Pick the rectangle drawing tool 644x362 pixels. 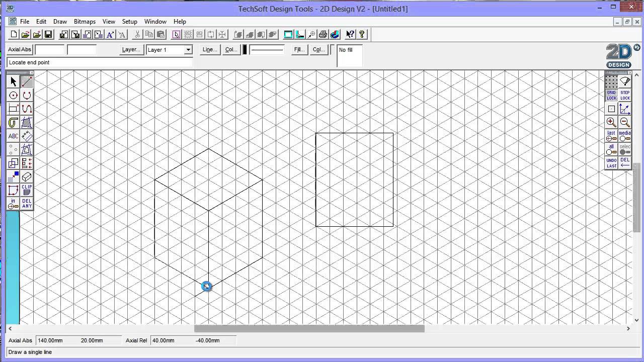pos(13,109)
